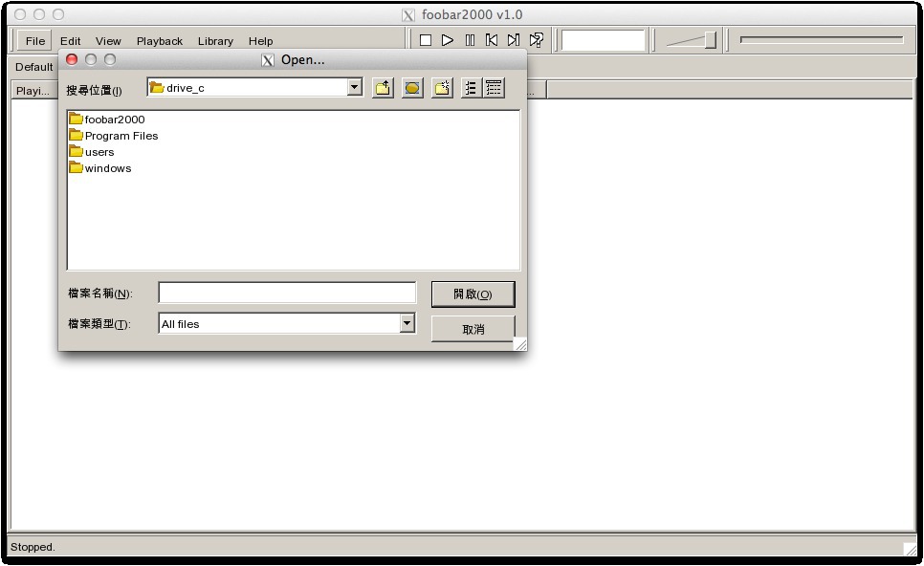Click the playback seek bar

822,40
